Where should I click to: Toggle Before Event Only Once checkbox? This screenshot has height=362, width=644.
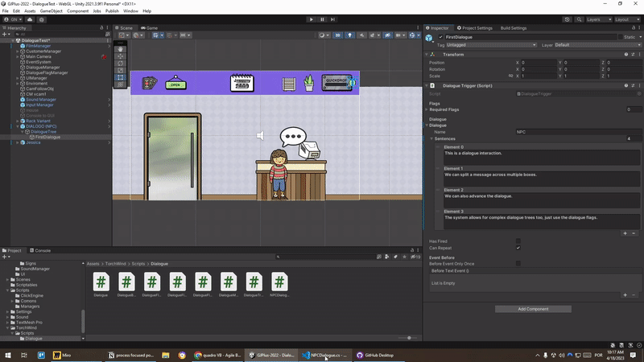coord(518,264)
